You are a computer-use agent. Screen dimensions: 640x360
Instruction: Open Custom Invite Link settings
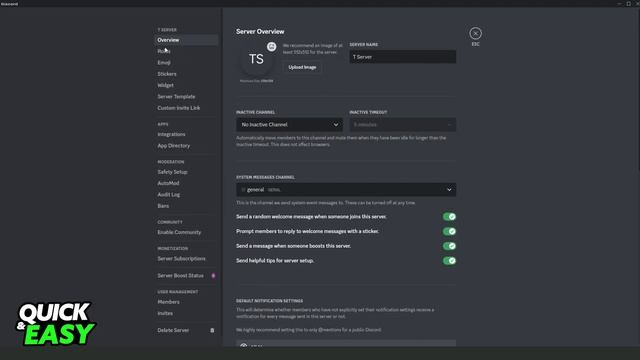point(187,108)
